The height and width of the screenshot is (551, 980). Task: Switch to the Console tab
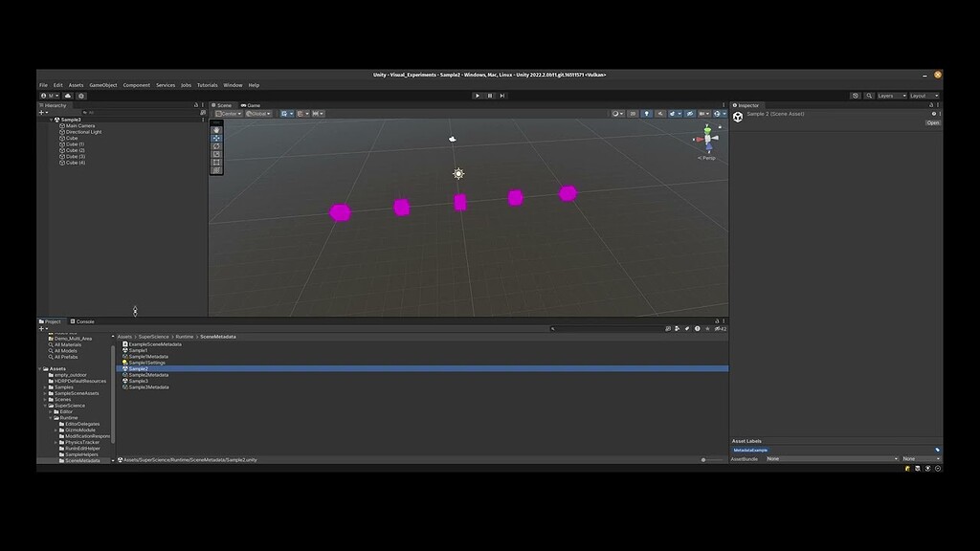click(x=84, y=321)
